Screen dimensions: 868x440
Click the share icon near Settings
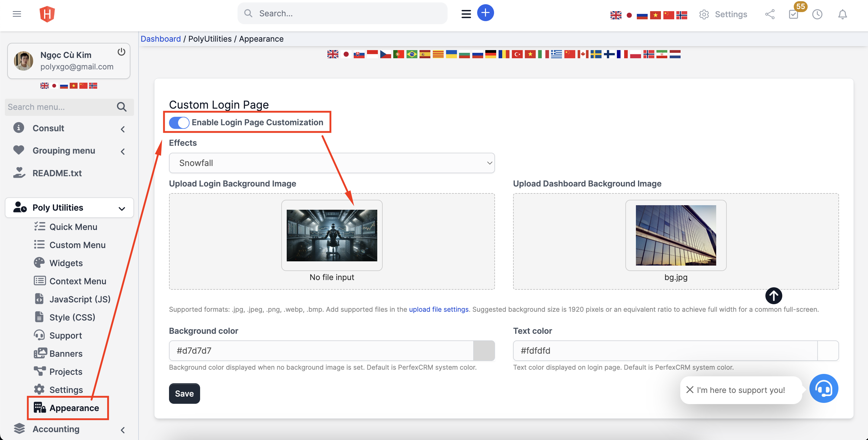[x=770, y=14]
